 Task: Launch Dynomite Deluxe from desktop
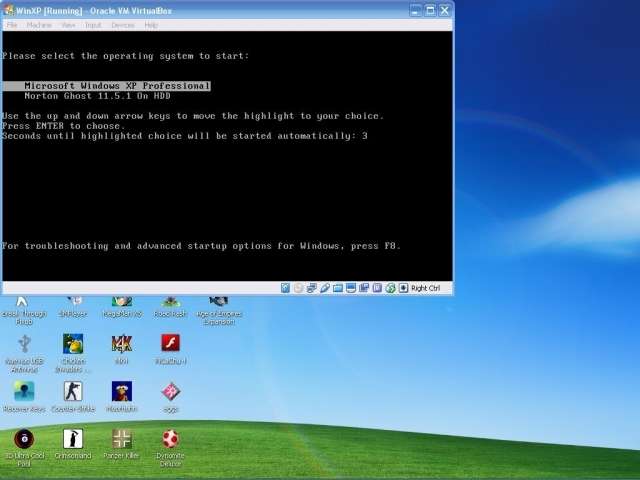[171, 439]
